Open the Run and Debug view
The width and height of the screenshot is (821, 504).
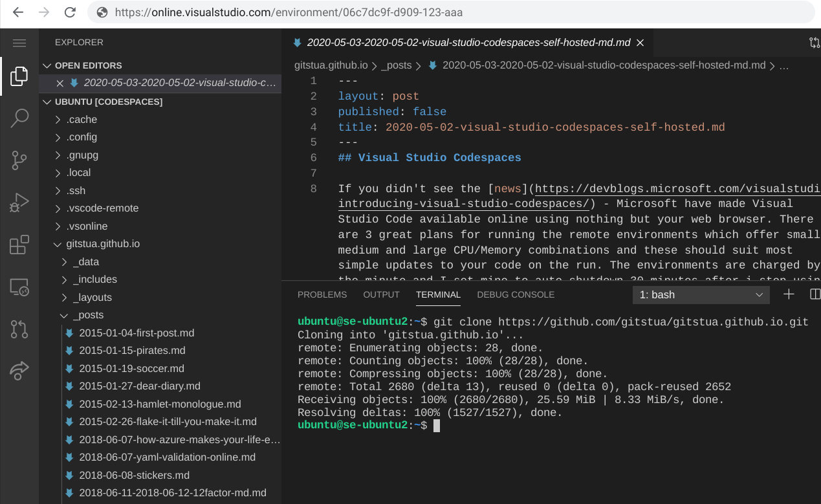point(19,203)
